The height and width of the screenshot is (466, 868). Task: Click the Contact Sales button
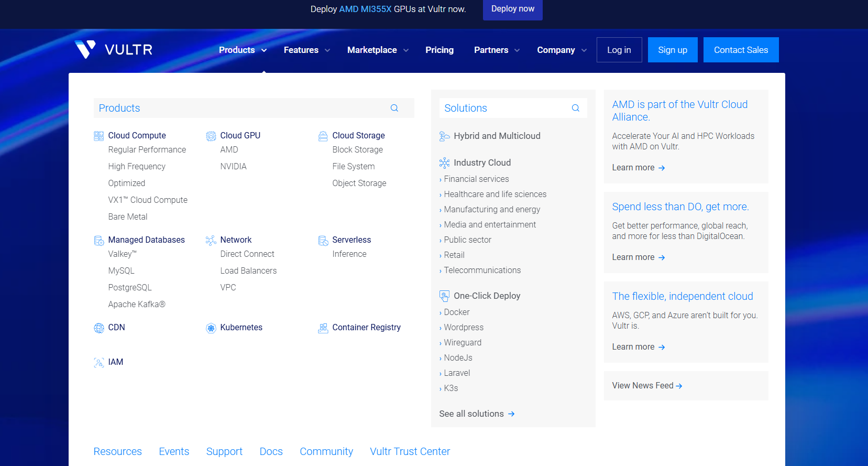[x=741, y=50]
